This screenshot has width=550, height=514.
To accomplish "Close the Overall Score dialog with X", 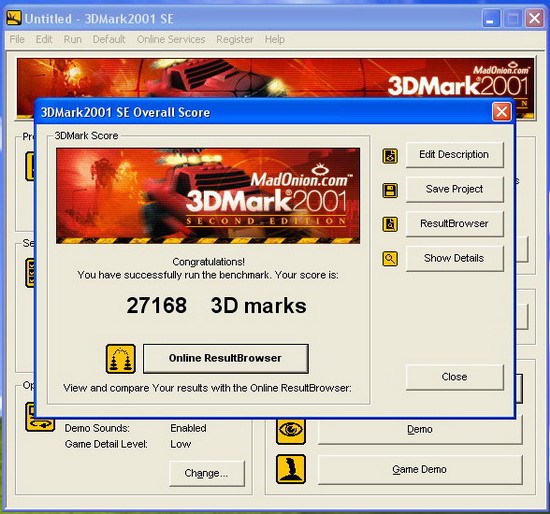I will [x=502, y=112].
